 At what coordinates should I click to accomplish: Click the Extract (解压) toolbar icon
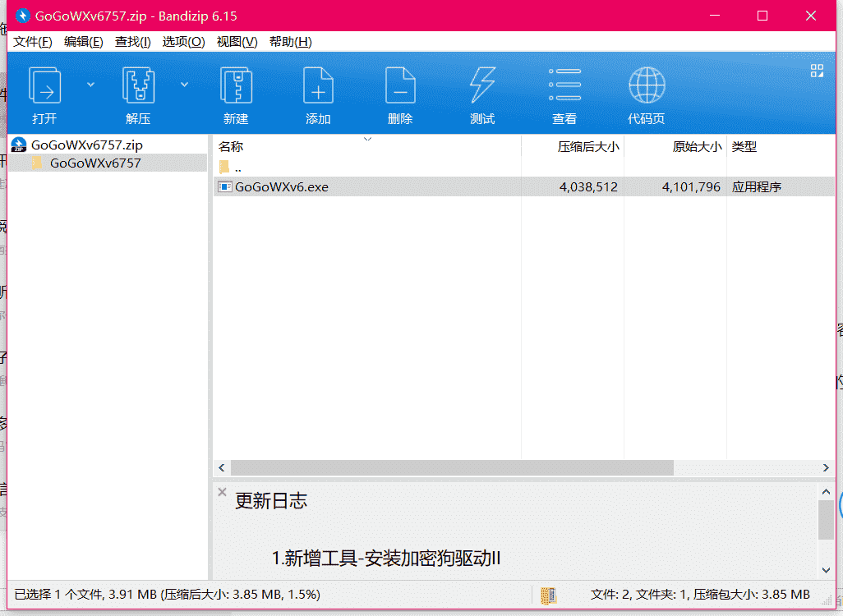(x=138, y=85)
